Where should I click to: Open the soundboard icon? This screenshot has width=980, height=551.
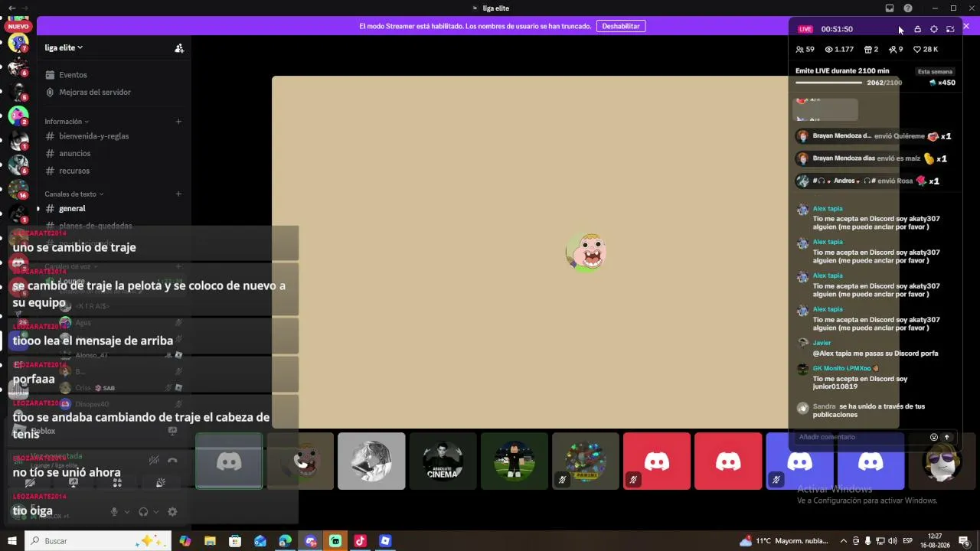(161, 483)
